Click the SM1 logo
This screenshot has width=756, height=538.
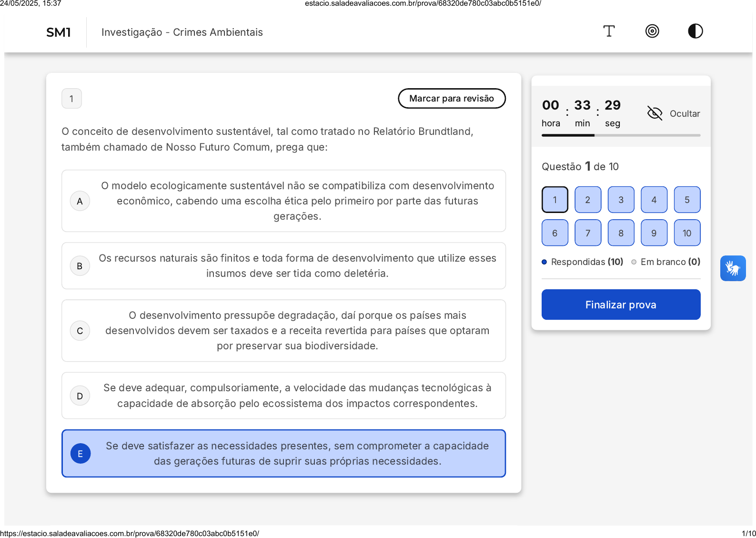[59, 32]
